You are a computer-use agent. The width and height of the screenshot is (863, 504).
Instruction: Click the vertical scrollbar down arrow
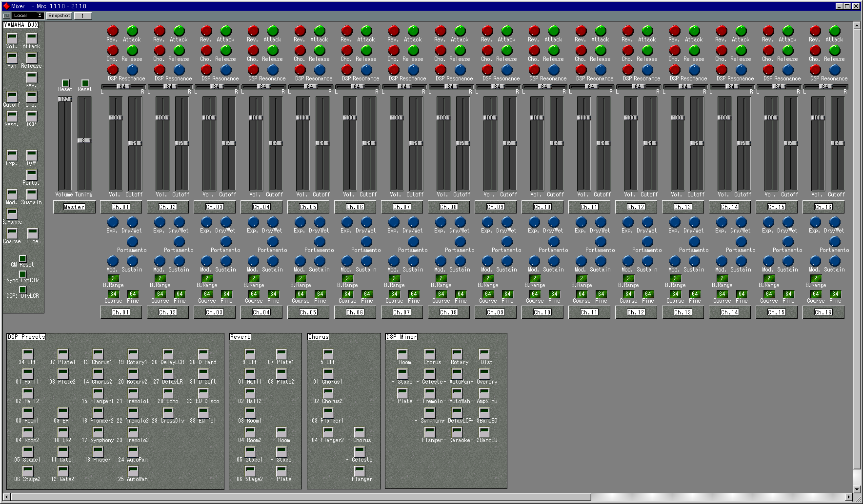857,489
